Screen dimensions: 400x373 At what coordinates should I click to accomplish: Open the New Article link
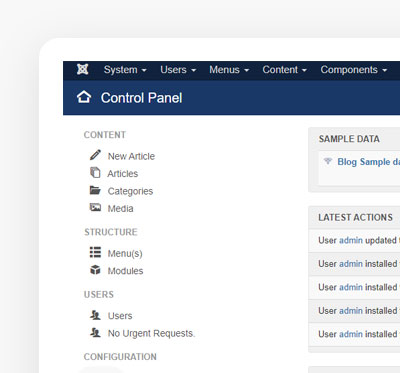131,156
